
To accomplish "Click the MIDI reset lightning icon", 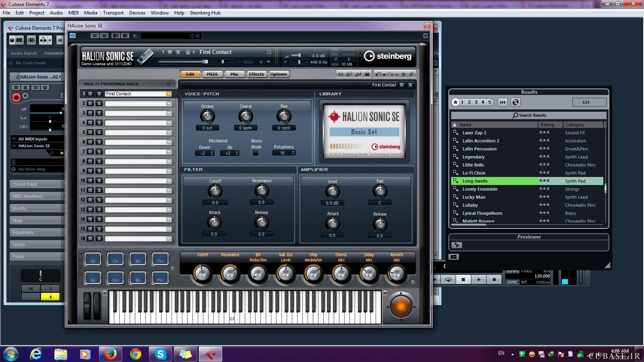I will coord(404,74).
